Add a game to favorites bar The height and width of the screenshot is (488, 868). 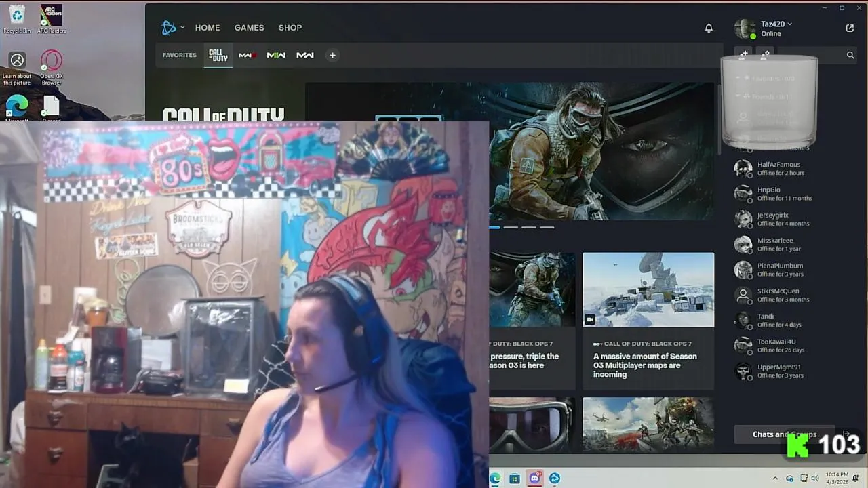(x=332, y=55)
